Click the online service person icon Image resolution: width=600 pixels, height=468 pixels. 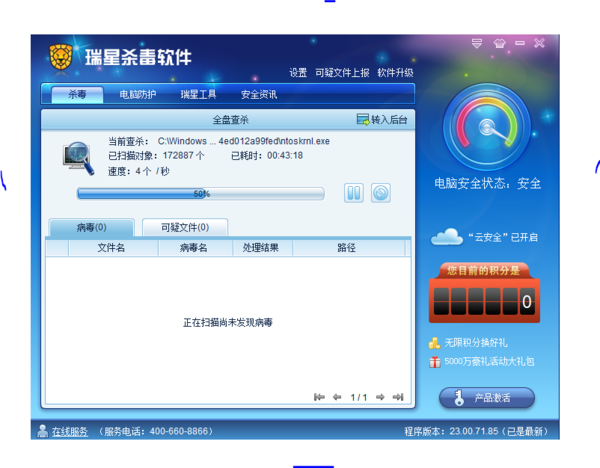point(42,431)
